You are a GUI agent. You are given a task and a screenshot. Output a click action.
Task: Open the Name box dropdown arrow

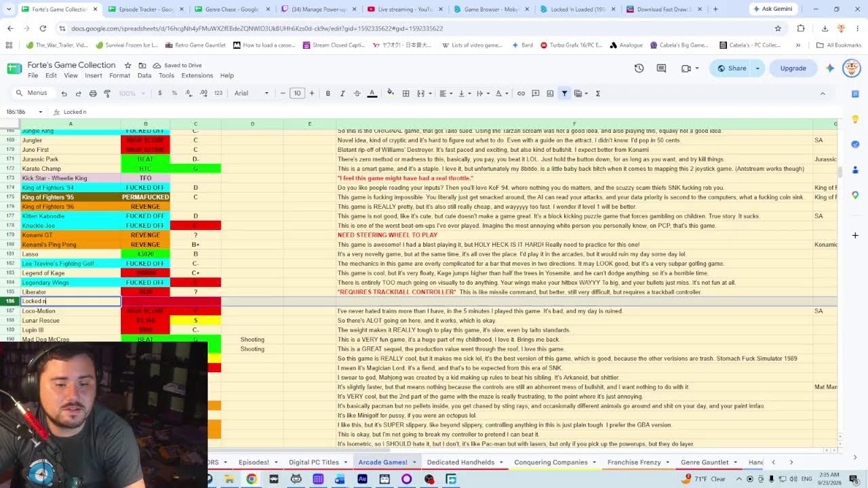(40, 112)
